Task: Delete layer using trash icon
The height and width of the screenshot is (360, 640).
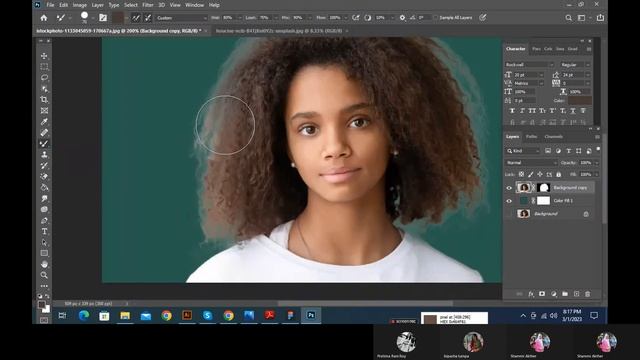Action: click(x=588, y=293)
